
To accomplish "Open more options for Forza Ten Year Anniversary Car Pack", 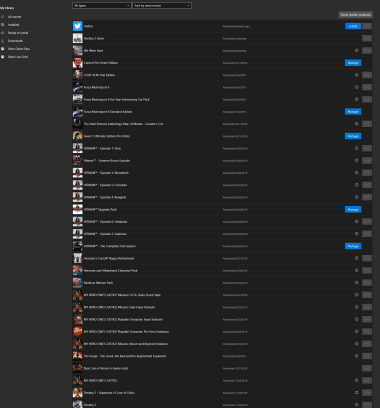I will [x=367, y=99].
